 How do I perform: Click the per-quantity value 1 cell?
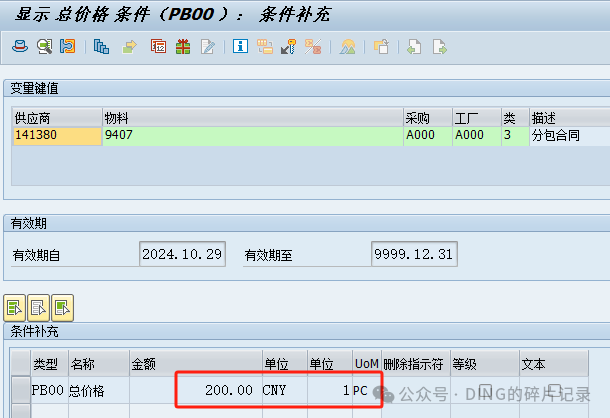pyautogui.click(x=330, y=390)
